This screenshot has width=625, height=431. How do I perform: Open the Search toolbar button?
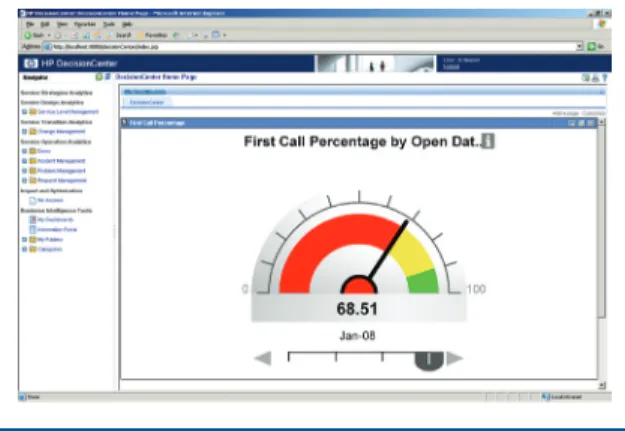tap(119, 35)
